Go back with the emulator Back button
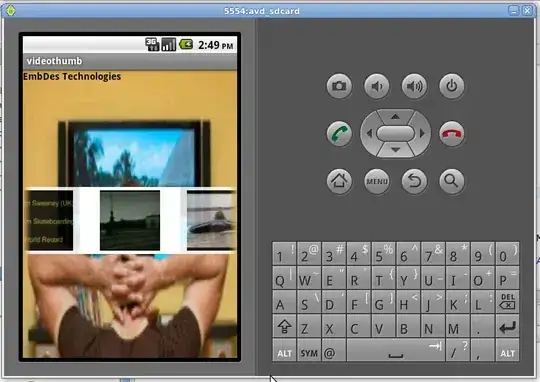This screenshot has height=382, width=540. 414,181
